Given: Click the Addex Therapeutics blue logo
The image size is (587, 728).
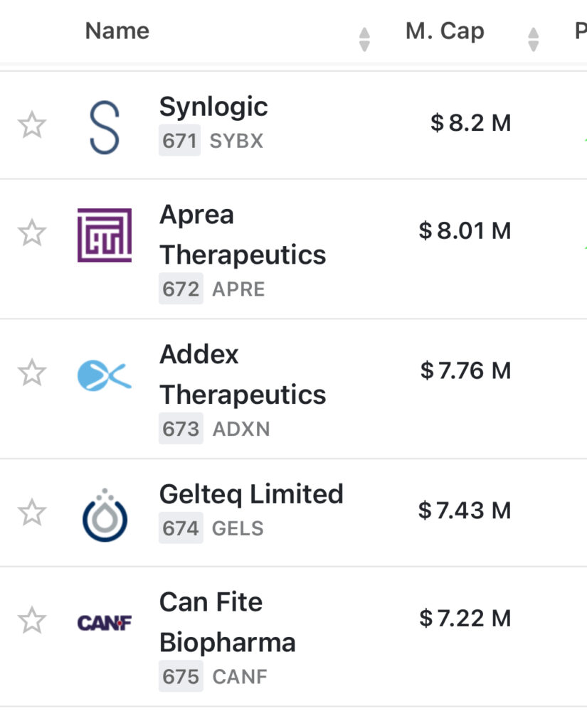Looking at the screenshot, I should pyautogui.click(x=104, y=375).
